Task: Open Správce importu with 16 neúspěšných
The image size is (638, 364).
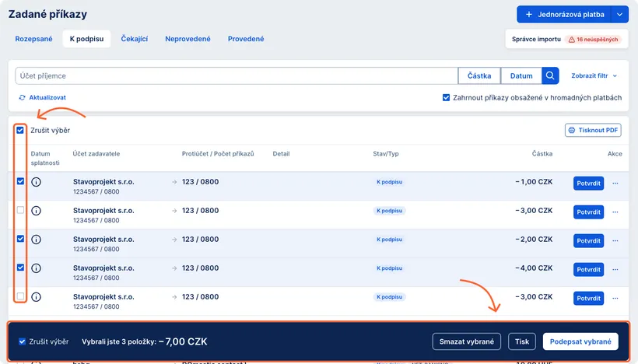Action: tap(566, 39)
